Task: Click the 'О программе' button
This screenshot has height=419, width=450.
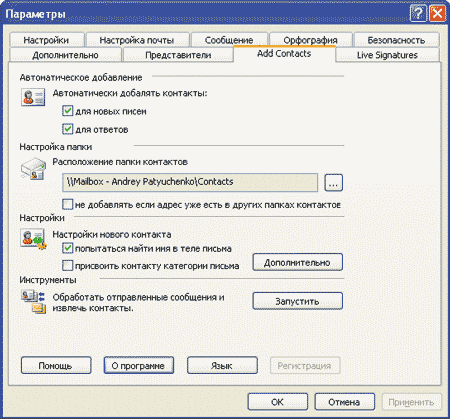Action: click(139, 365)
